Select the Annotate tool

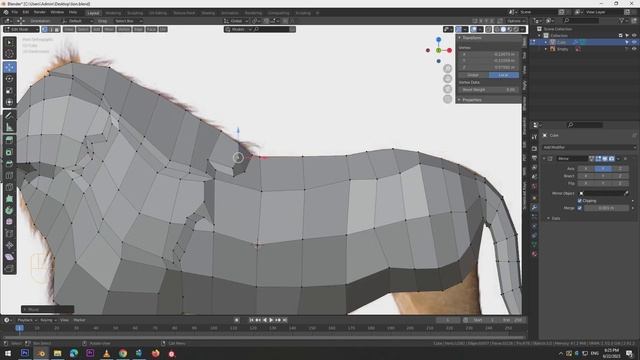[x=9, y=116]
